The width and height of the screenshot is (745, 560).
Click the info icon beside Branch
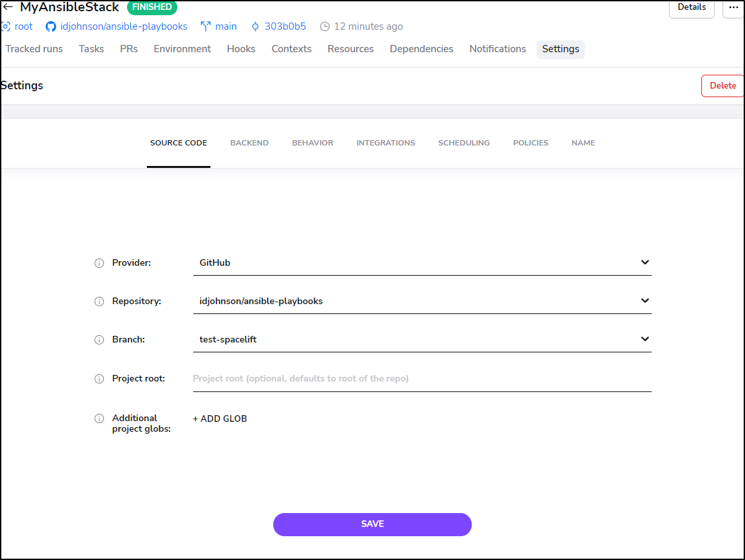tap(99, 340)
